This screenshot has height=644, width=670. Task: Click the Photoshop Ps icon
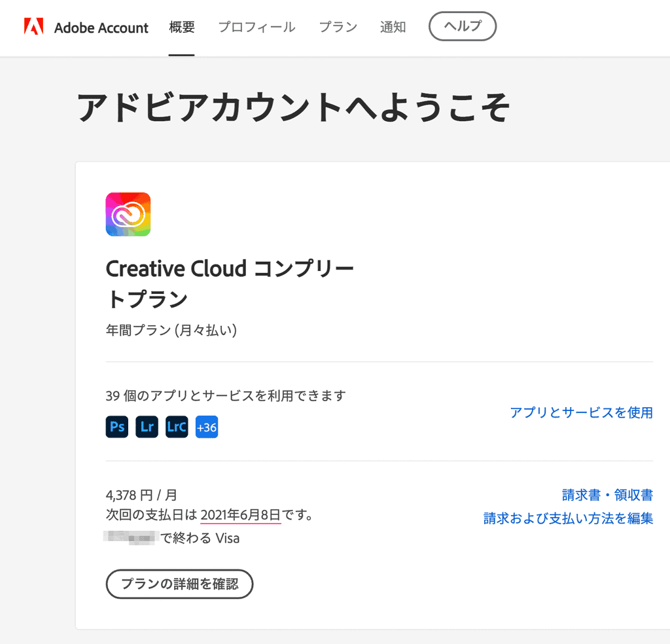click(117, 427)
